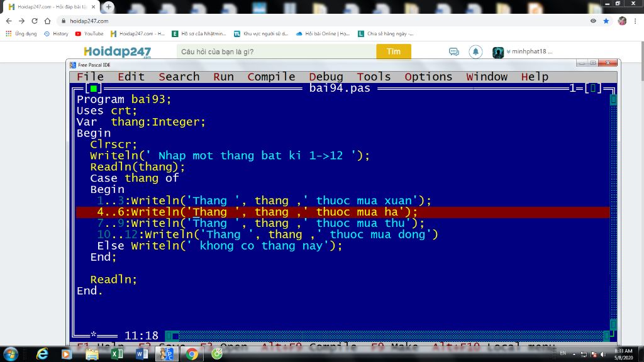The width and height of the screenshot is (644, 362).
Task: Click the '1..3:Writeln' spring code line
Action: (x=264, y=200)
